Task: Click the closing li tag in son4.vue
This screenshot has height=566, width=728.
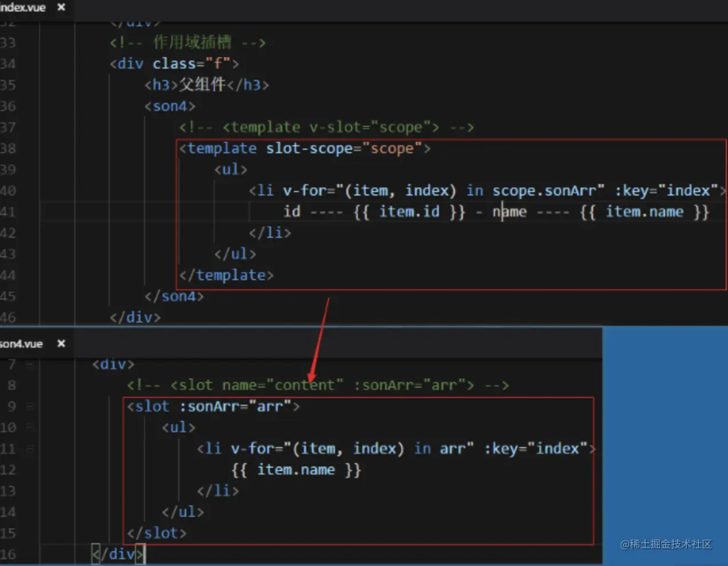Action: (x=218, y=491)
